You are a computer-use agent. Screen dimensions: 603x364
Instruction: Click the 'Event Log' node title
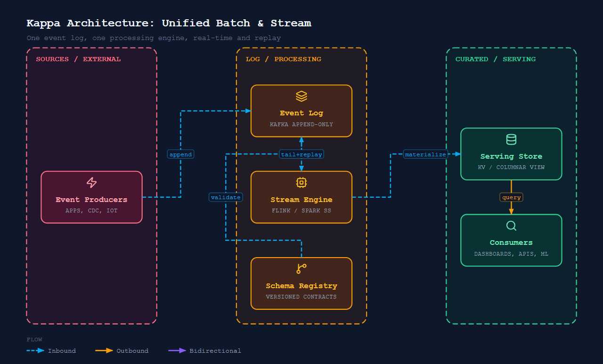click(x=301, y=113)
